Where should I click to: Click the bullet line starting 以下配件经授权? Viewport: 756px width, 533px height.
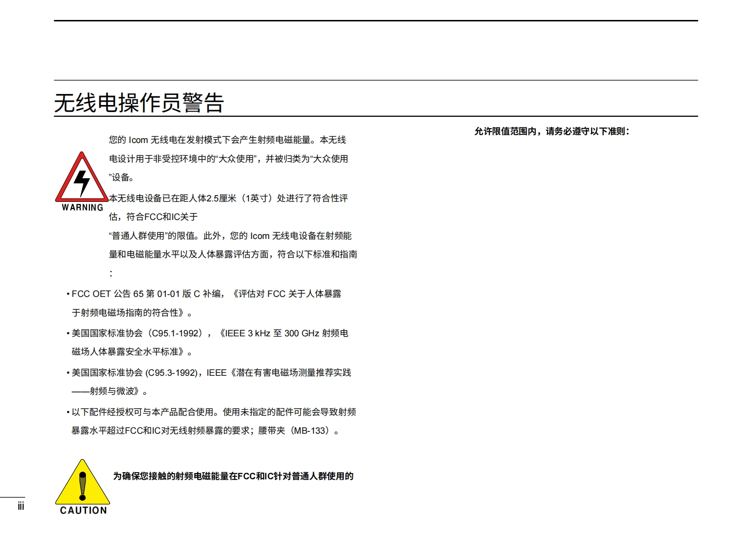point(213,412)
